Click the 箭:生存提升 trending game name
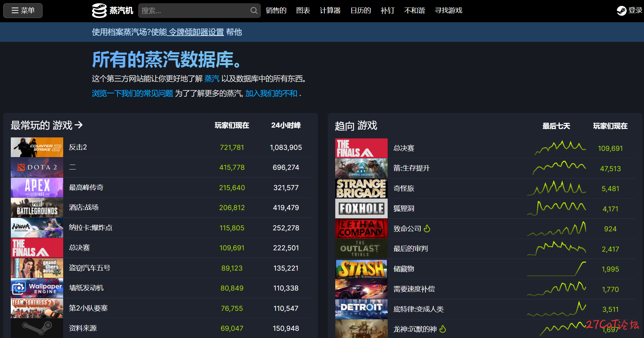Screen dimensions: 644x338 412,168
